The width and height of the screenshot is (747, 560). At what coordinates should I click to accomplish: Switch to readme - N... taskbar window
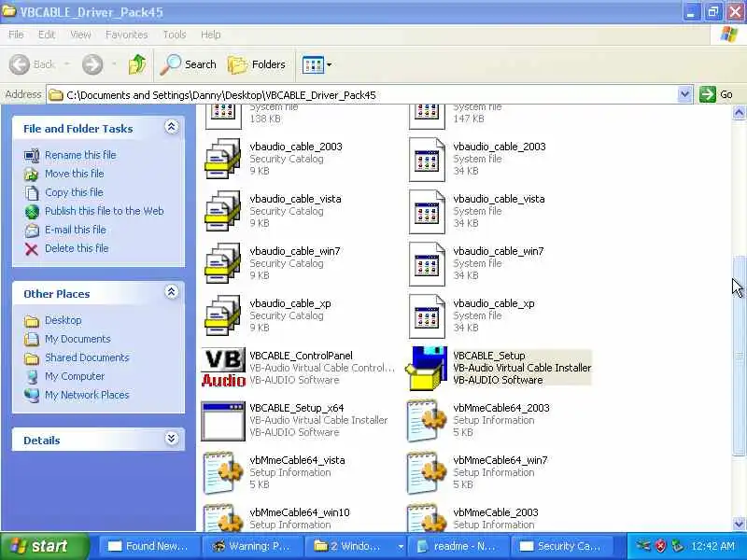click(x=458, y=546)
